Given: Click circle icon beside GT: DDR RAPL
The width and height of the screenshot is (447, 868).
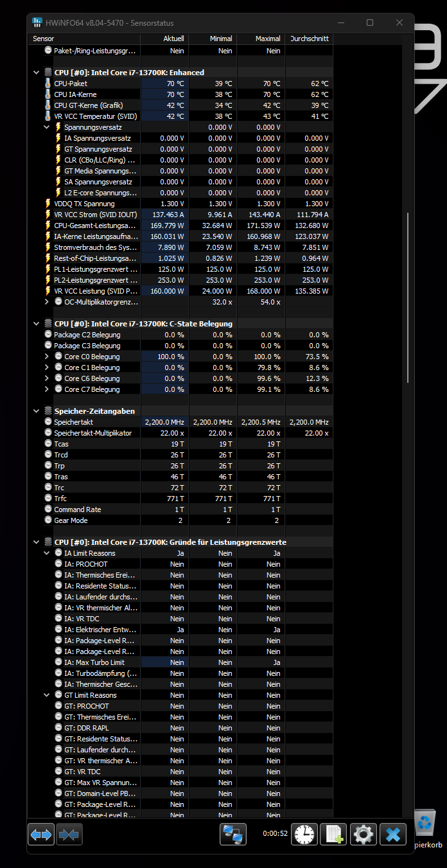Looking at the screenshot, I should point(58,728).
